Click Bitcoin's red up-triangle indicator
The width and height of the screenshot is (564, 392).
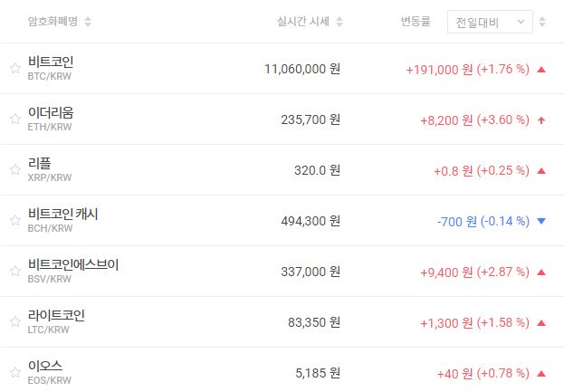click(540, 69)
